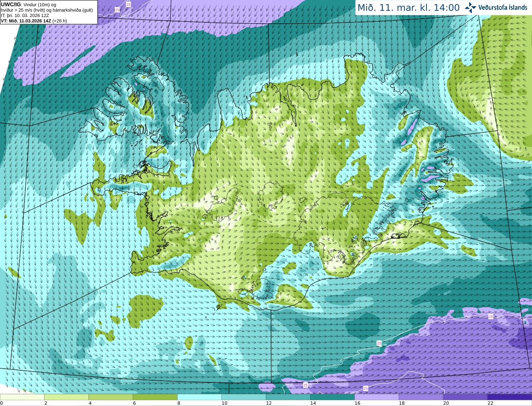This screenshot has width=532, height=406.
Task: Click the legend scale value 22
Action: [490, 403]
